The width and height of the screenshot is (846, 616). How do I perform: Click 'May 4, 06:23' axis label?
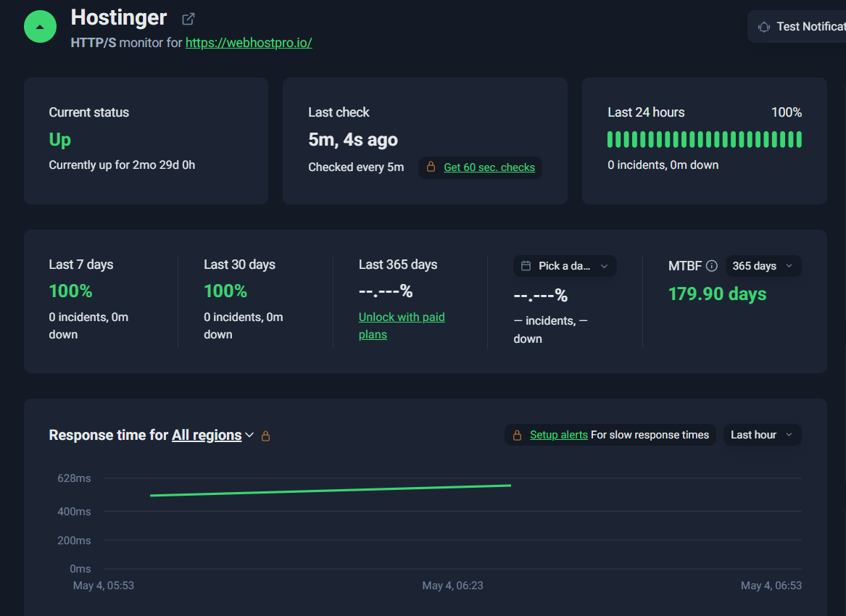point(452,586)
